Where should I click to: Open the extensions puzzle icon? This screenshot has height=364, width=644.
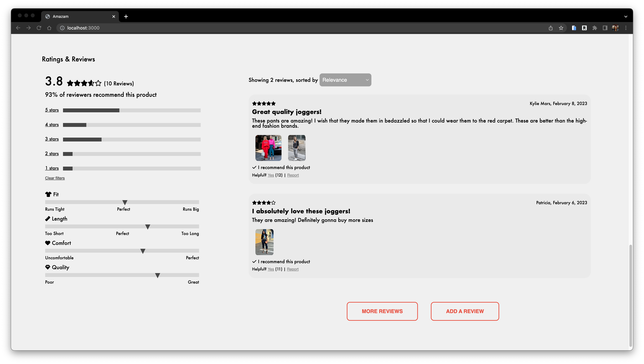(x=594, y=28)
